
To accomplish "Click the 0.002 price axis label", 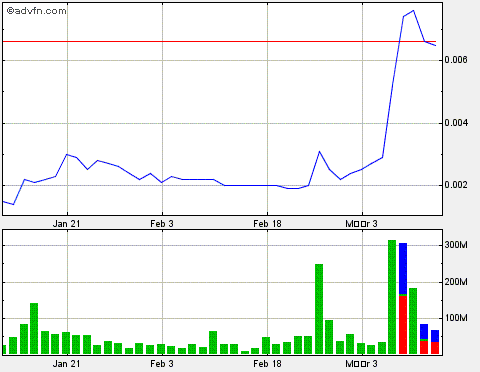I will coord(456,185).
